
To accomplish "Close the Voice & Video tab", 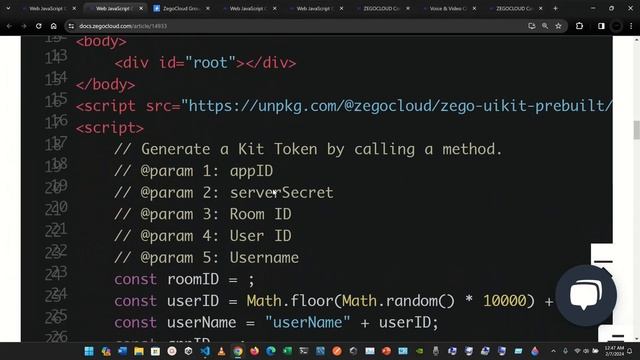I will click(x=474, y=8).
